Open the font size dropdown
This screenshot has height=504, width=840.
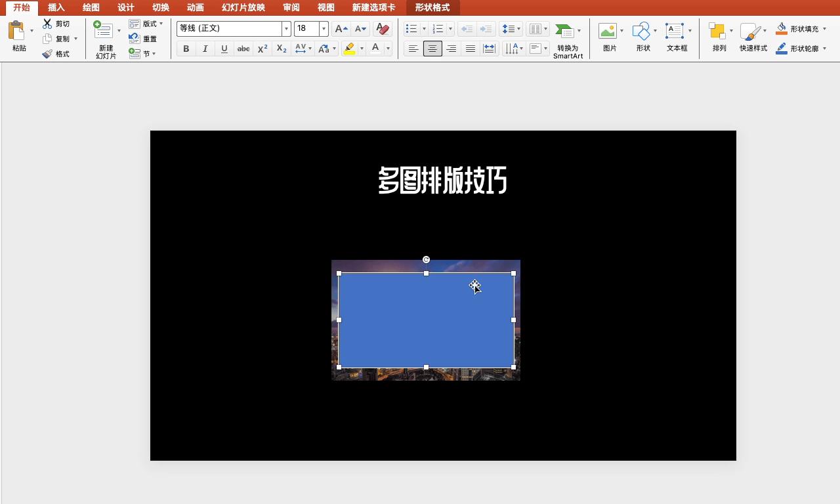point(323,28)
